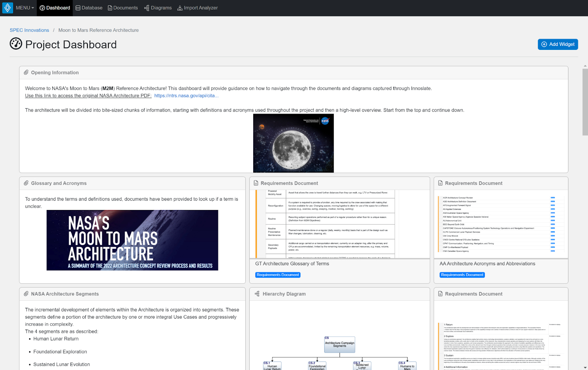Select Foundational Exploration diagram node

click(317, 366)
